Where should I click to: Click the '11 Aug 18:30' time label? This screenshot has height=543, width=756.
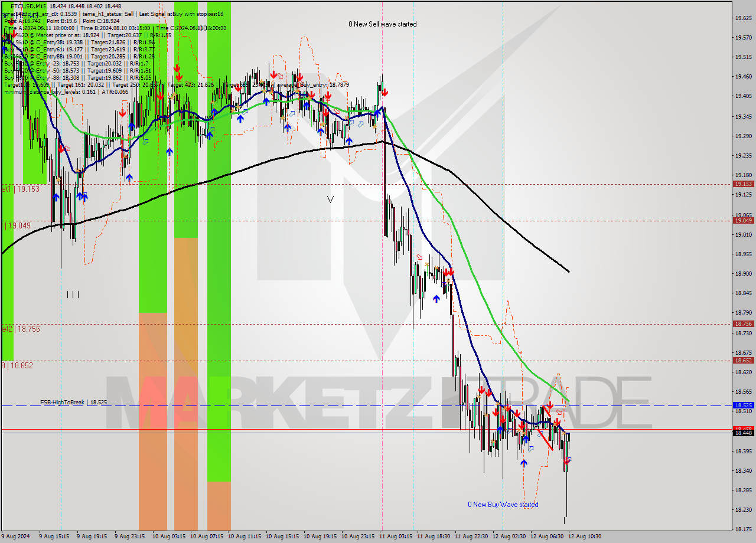click(434, 537)
